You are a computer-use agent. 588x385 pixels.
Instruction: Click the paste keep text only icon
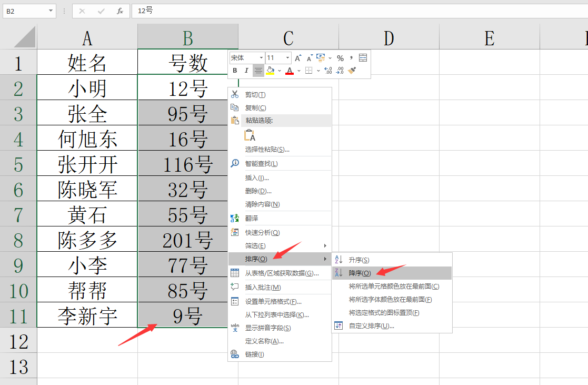coord(250,135)
